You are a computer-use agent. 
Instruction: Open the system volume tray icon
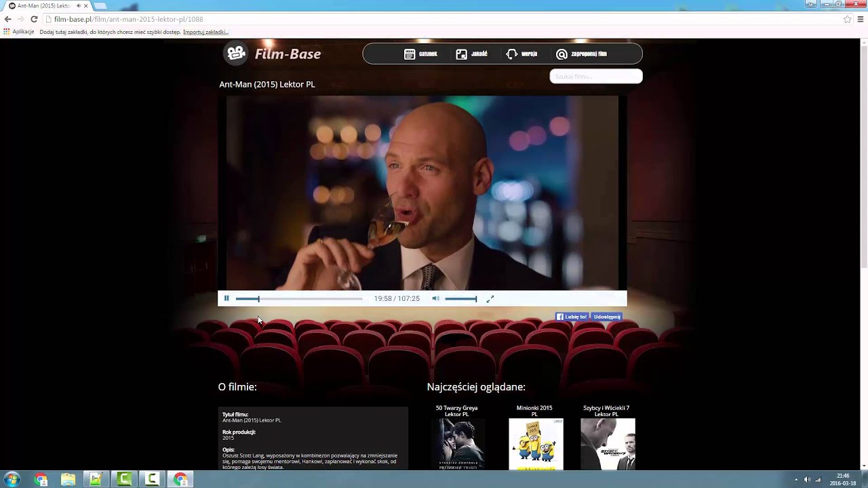coord(807,479)
